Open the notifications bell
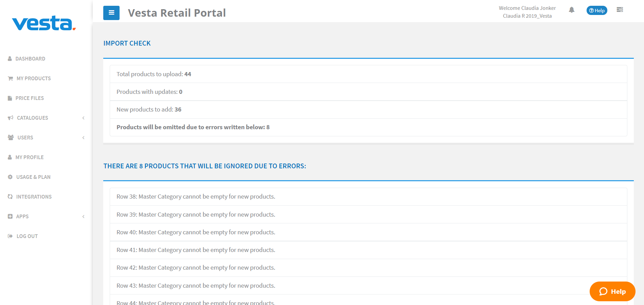The height and width of the screenshot is (305, 644). 572,10
